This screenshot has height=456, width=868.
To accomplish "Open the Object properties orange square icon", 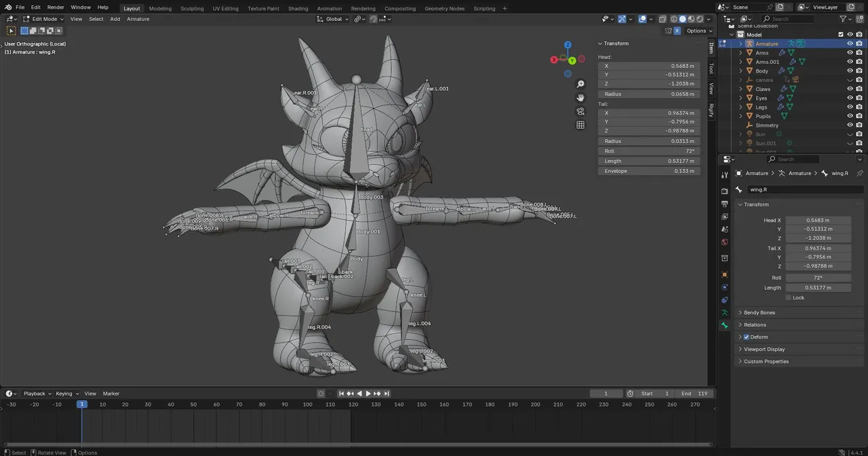I will tap(725, 275).
